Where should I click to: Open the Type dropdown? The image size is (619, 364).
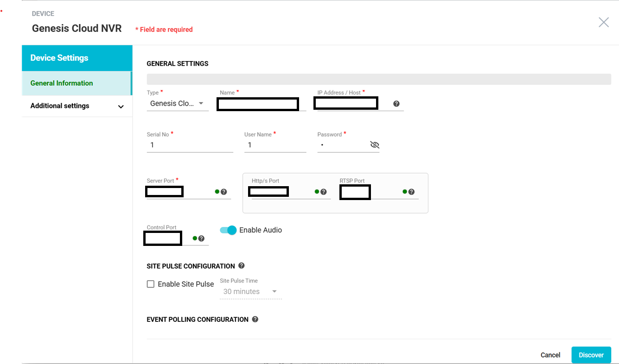[178, 104]
